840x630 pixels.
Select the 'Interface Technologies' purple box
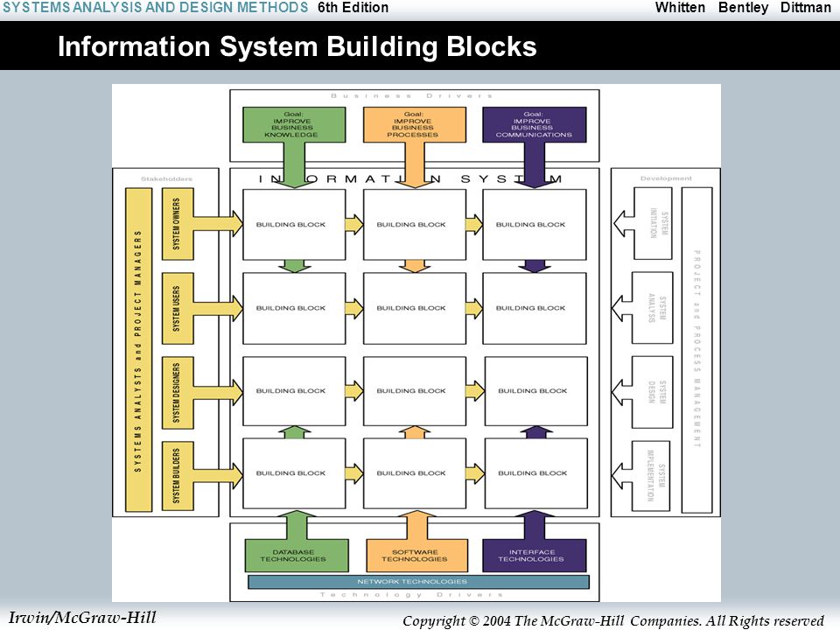coord(534,556)
